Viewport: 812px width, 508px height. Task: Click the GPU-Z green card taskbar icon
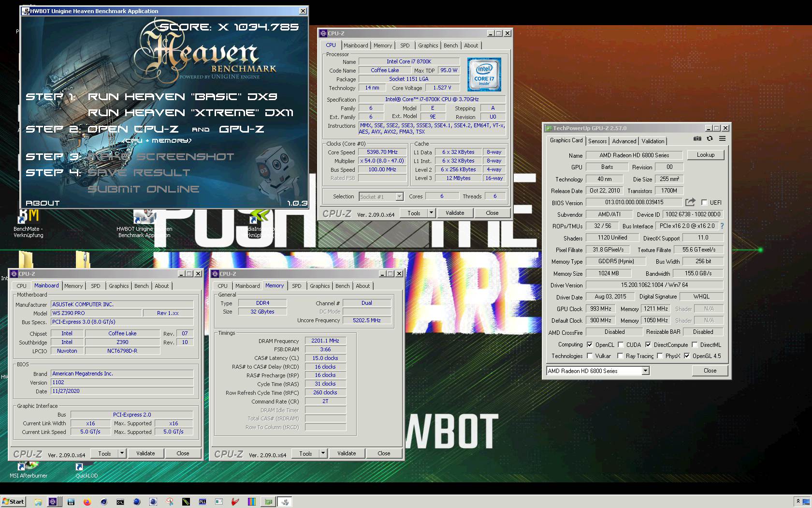tap(268, 502)
